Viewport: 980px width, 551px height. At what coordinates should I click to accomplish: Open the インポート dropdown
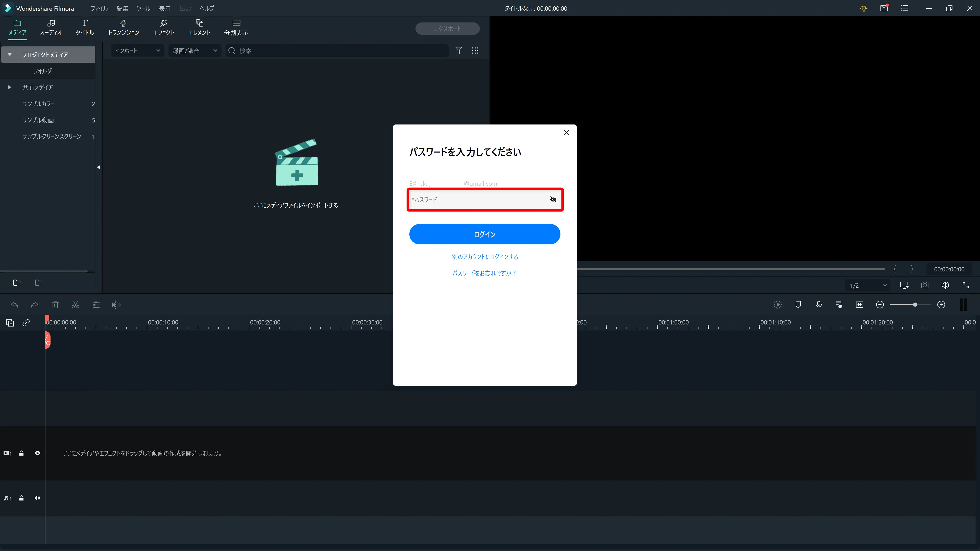(138, 51)
